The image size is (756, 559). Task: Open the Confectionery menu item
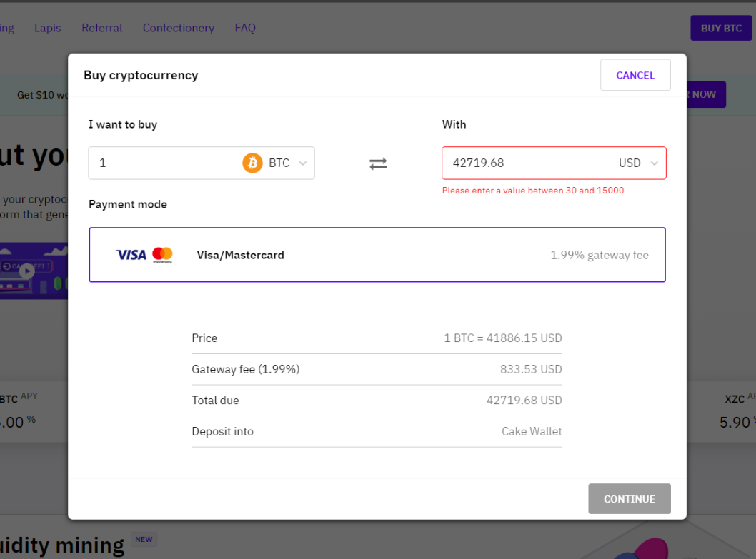pyautogui.click(x=178, y=28)
